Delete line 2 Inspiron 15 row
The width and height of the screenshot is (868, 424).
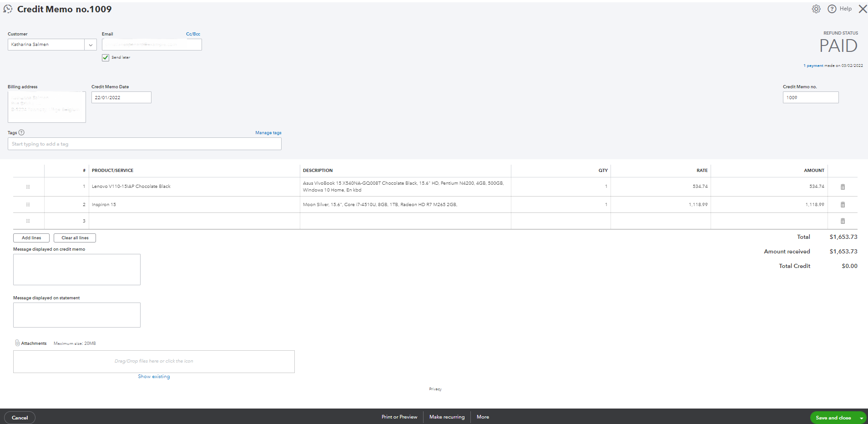pos(843,205)
